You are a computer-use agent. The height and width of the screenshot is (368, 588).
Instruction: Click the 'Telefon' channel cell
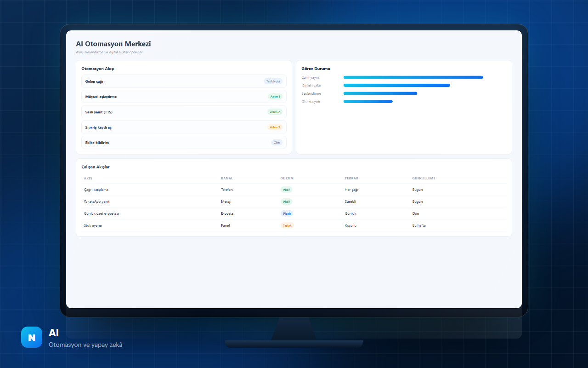point(227,190)
